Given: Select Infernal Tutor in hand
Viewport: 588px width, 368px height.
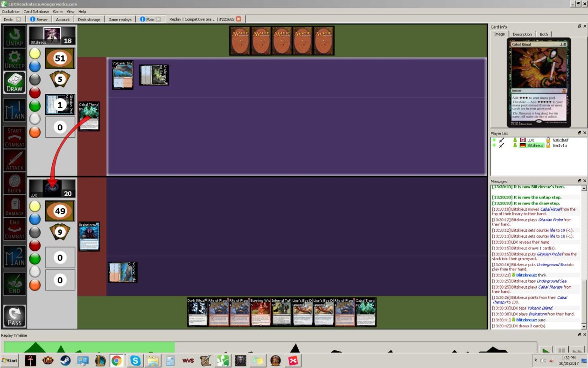Looking at the screenshot, I should [x=281, y=312].
